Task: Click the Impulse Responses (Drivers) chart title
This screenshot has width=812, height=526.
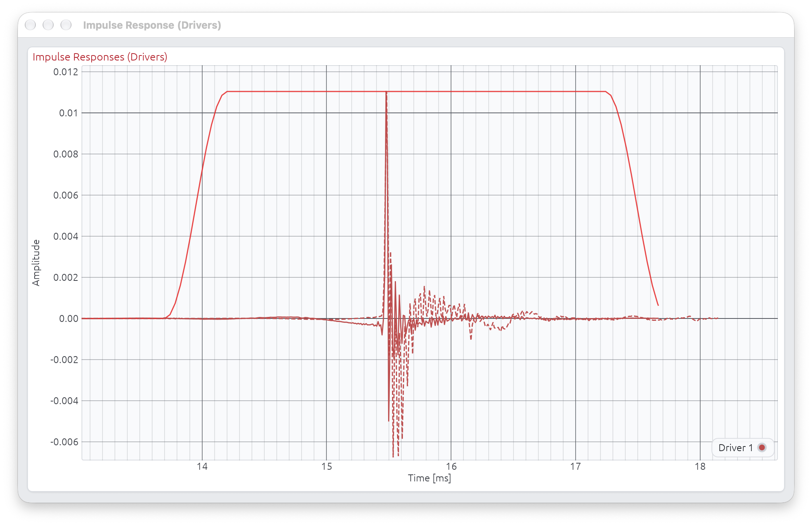Action: point(100,57)
